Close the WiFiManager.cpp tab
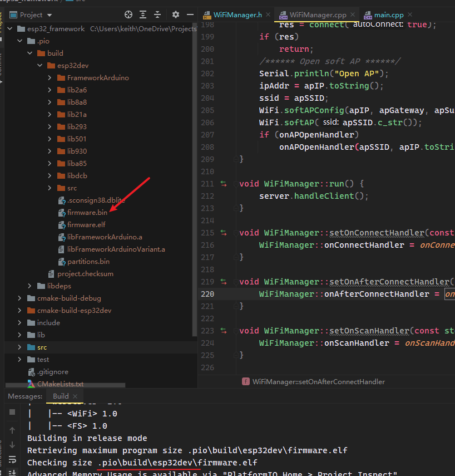 (x=353, y=14)
